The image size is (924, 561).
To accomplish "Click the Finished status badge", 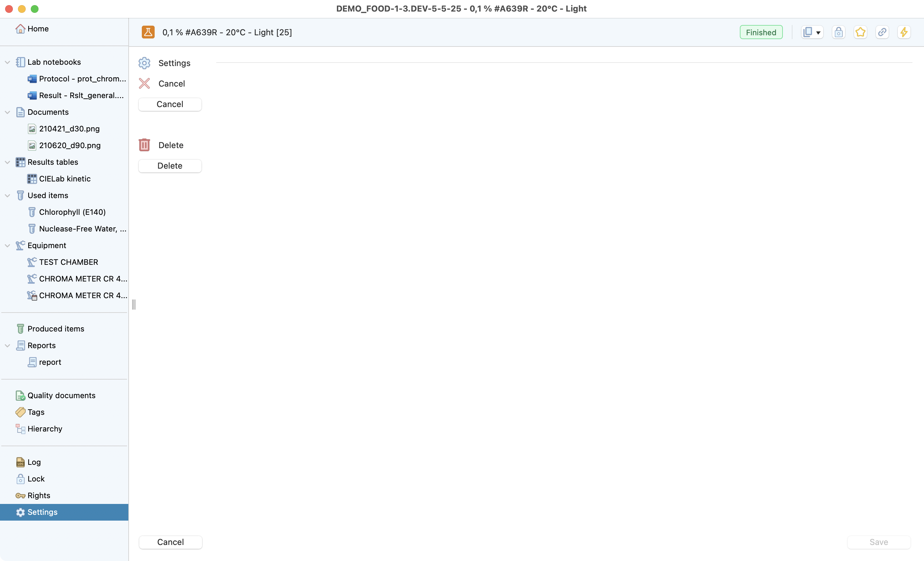I will pyautogui.click(x=761, y=32).
